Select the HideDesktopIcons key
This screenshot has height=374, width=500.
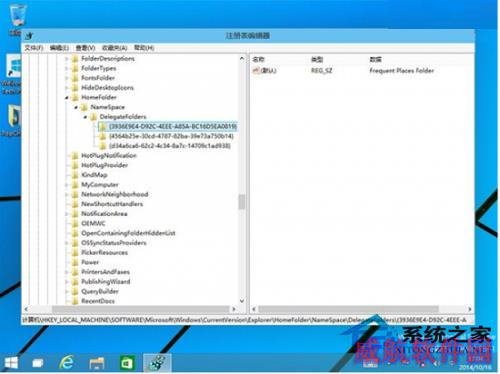107,88
